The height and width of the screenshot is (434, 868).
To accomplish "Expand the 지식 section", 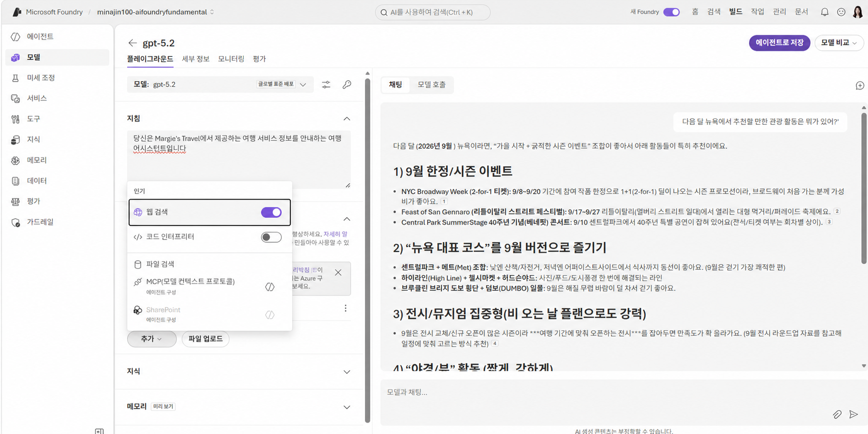I will [x=347, y=372].
